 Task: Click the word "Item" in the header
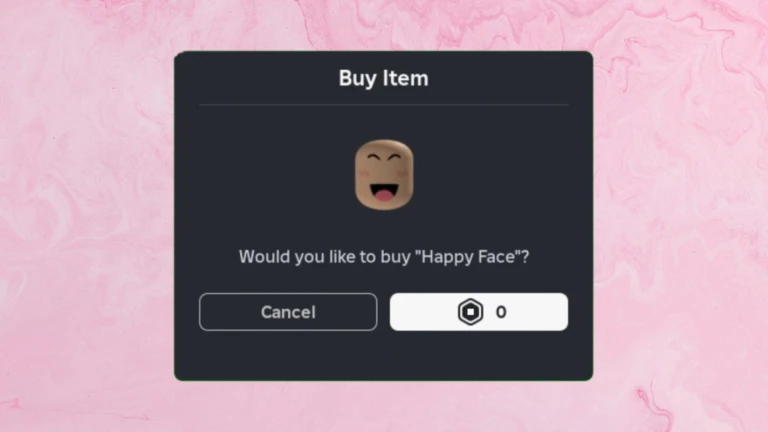pyautogui.click(x=405, y=78)
